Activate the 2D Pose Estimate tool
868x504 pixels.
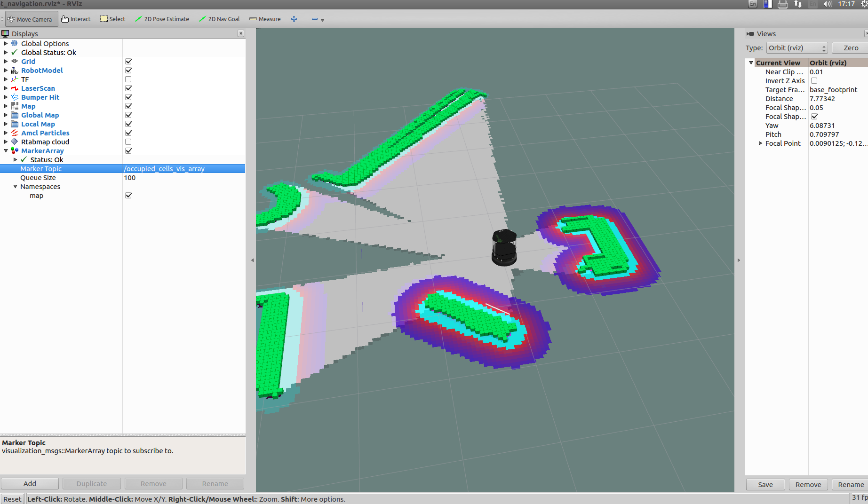162,19
